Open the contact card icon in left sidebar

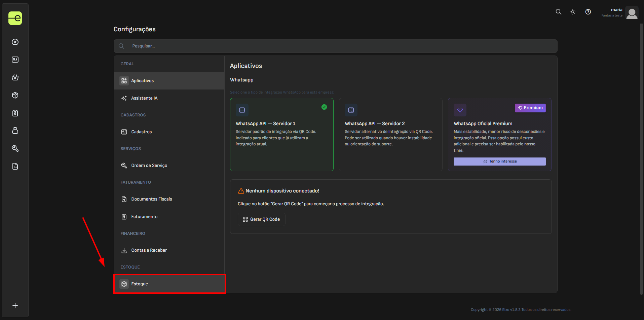point(15,60)
